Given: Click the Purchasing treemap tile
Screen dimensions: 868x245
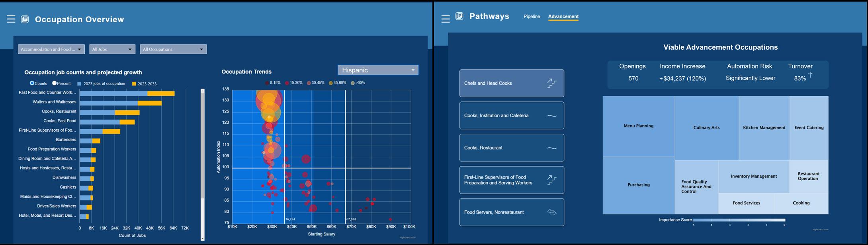Looking at the screenshot, I should pos(639,185).
